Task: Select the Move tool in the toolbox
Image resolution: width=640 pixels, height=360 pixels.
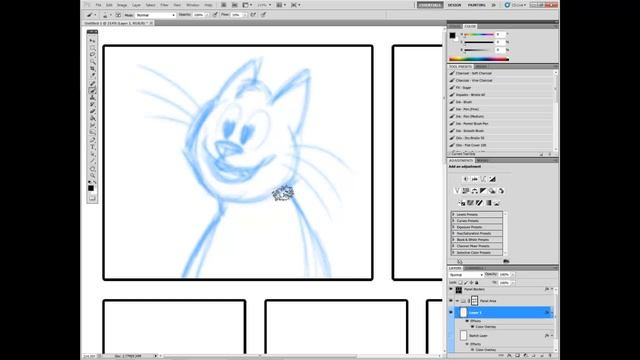Action: point(92,40)
